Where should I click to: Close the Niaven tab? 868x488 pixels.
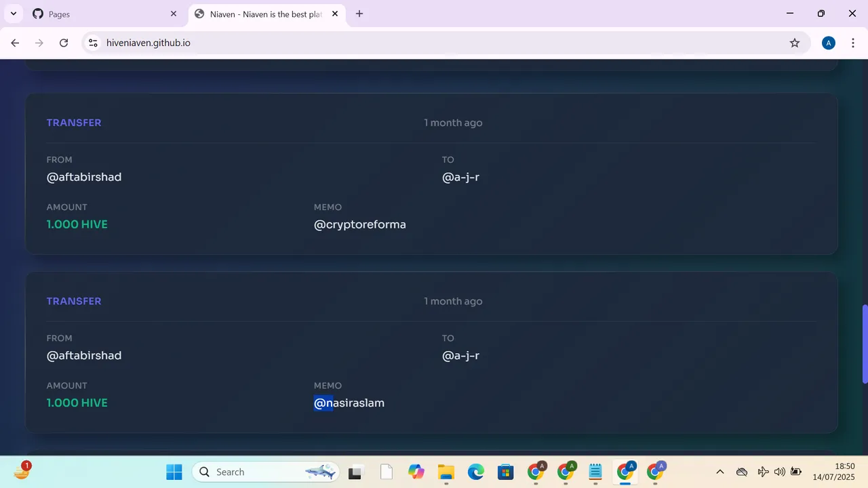pos(335,14)
